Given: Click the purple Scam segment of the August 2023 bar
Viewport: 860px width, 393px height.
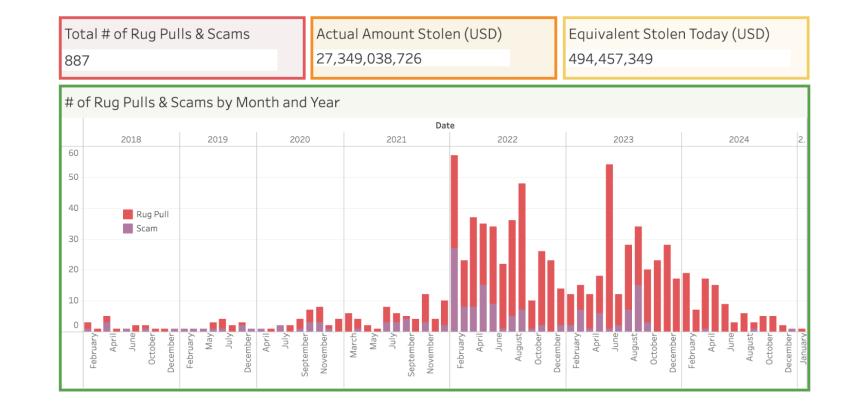Looking at the screenshot, I should 638,308.
